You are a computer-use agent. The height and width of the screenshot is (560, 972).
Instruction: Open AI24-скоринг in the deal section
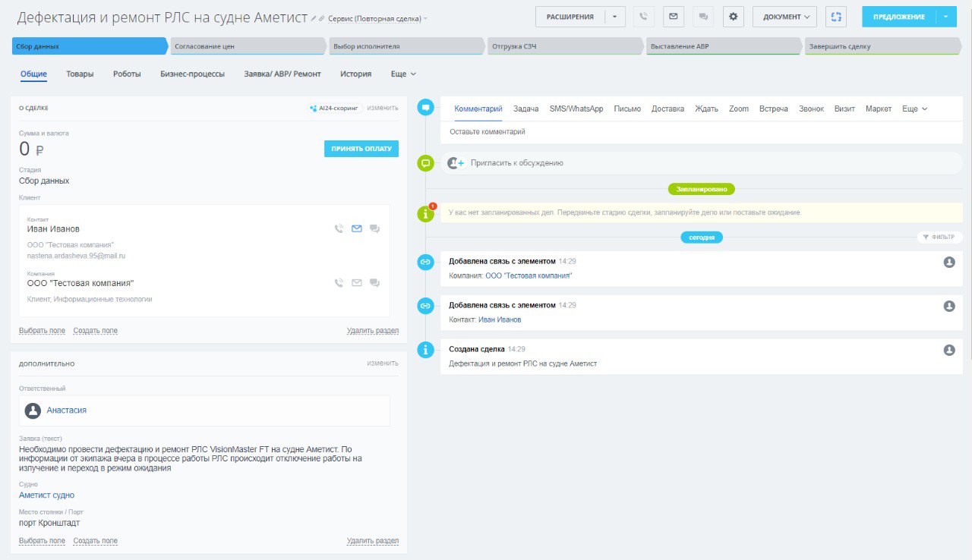pyautogui.click(x=334, y=108)
